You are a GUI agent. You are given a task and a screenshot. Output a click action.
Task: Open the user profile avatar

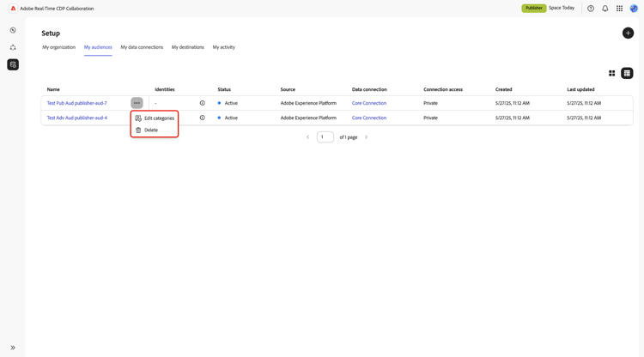pyautogui.click(x=634, y=9)
